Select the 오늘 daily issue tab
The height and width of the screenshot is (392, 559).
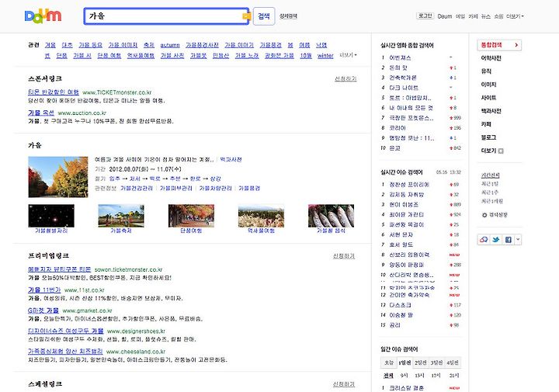coord(389,363)
